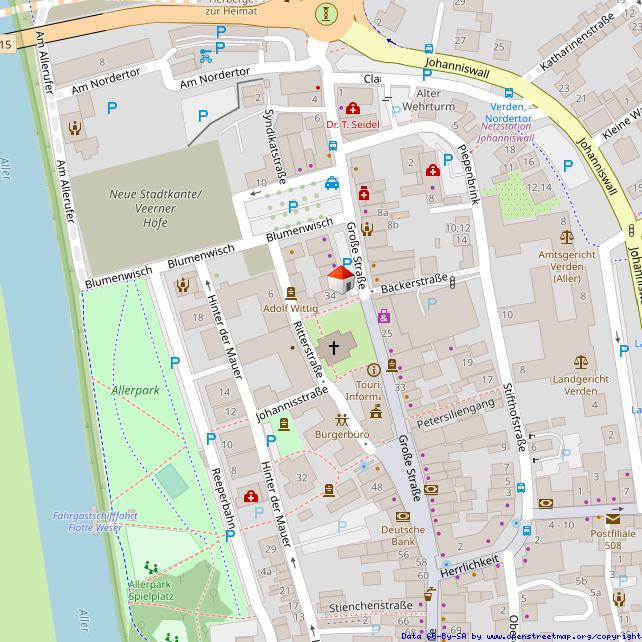642x642 pixels.
Task: Select the taxi stand icon
Action: (x=332, y=183)
